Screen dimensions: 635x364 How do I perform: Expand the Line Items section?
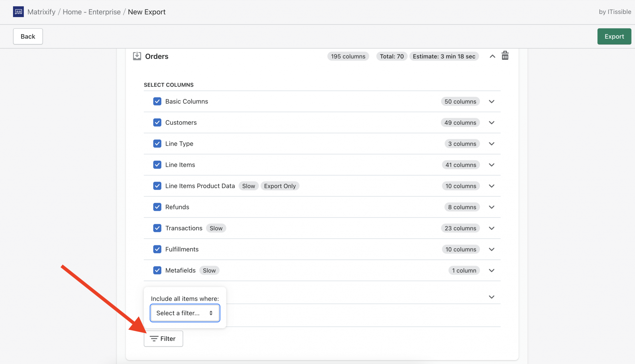(491, 165)
